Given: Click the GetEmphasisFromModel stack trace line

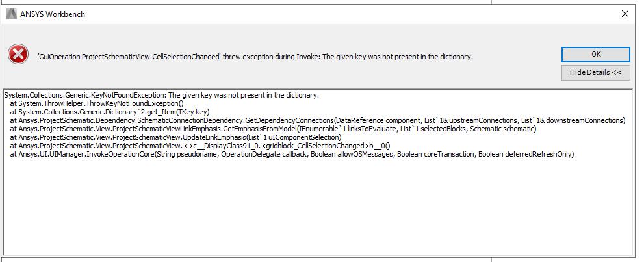Looking at the screenshot, I should (x=273, y=129).
